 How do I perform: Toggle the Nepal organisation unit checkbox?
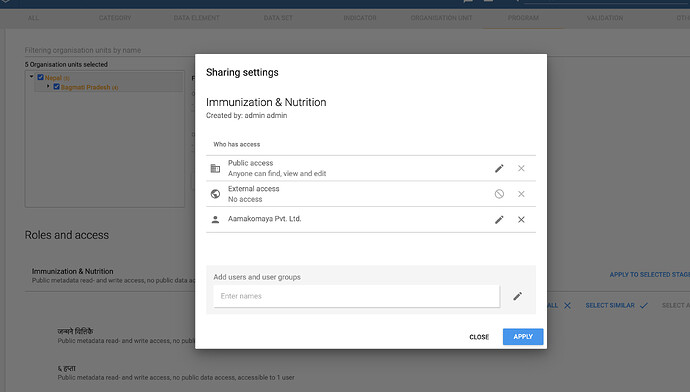click(40, 77)
